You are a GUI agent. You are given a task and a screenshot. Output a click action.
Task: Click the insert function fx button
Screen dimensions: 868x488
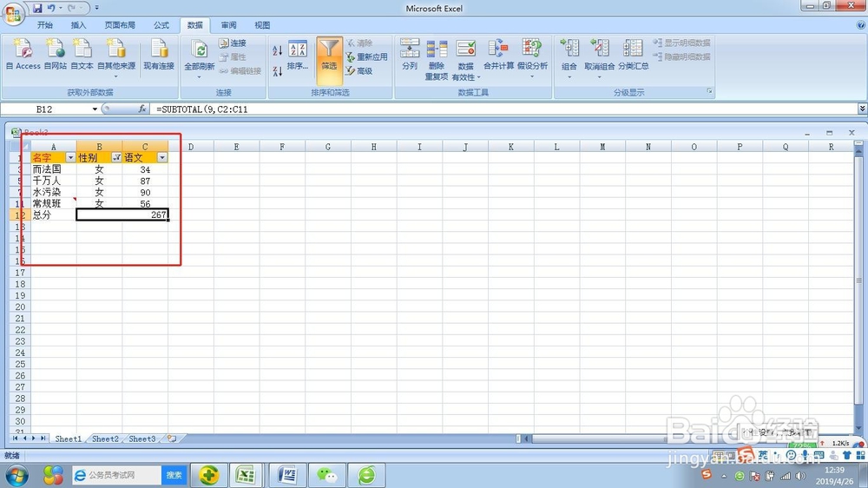[142, 109]
